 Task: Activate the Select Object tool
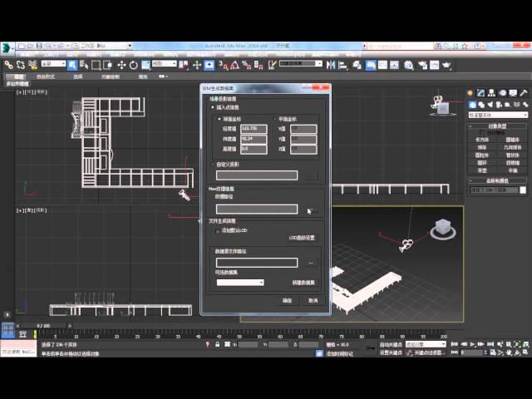pyautogui.click(x=72, y=65)
